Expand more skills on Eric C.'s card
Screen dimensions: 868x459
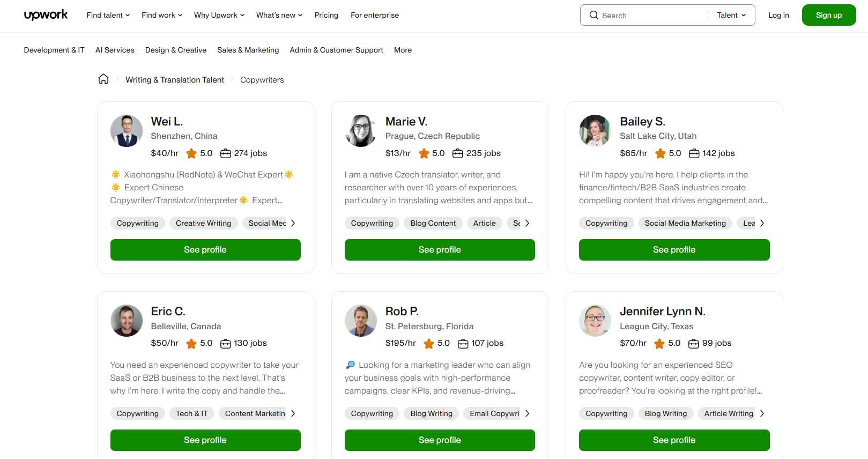tap(293, 413)
